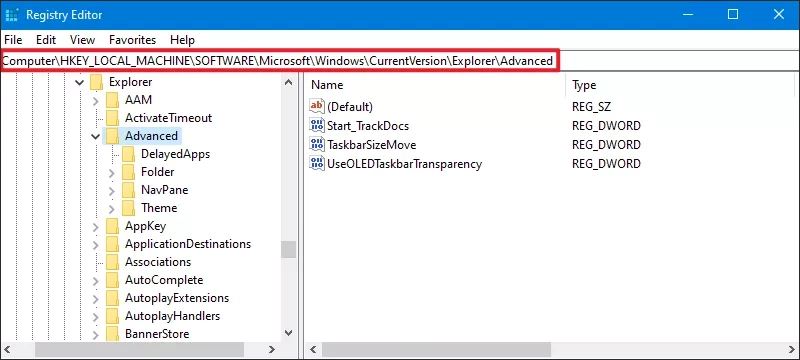Screen dimensions: 800x360
Task: Expand the AppKey key
Action: click(95, 226)
